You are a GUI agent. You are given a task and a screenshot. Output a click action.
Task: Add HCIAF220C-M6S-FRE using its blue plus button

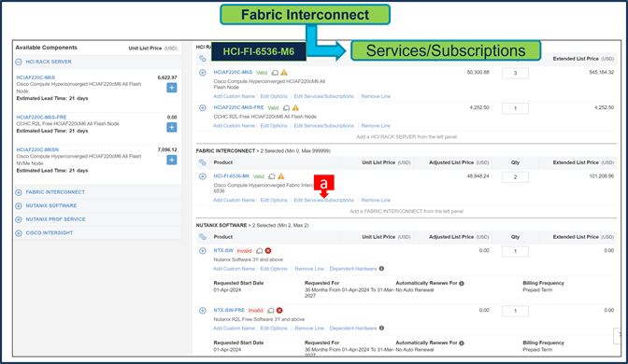coord(171,127)
